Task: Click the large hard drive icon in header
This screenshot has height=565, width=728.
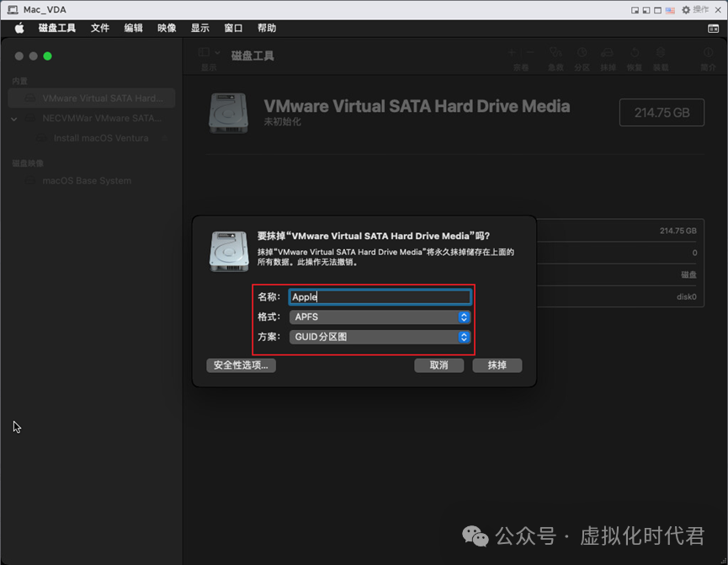Action: point(228,113)
